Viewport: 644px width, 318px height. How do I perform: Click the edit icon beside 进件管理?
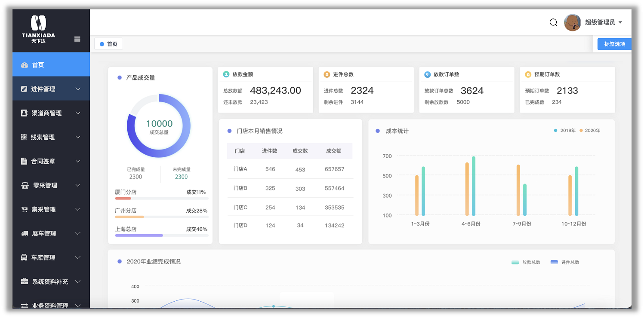click(24, 89)
